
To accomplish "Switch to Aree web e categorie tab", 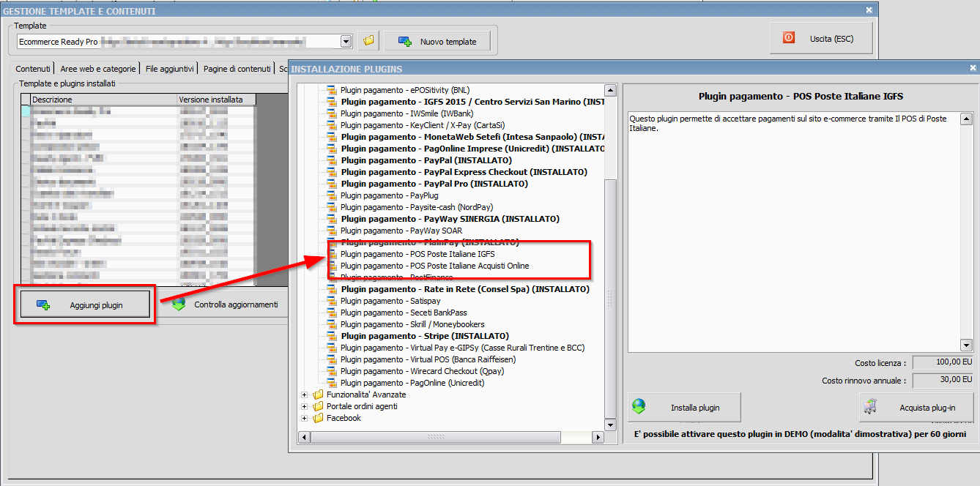I will pyautogui.click(x=98, y=69).
